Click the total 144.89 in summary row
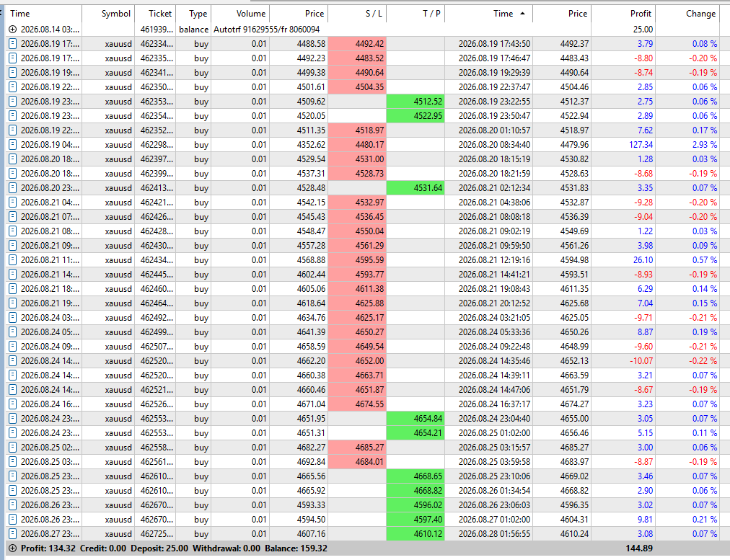This screenshot has height=560, width=730. pyautogui.click(x=639, y=548)
